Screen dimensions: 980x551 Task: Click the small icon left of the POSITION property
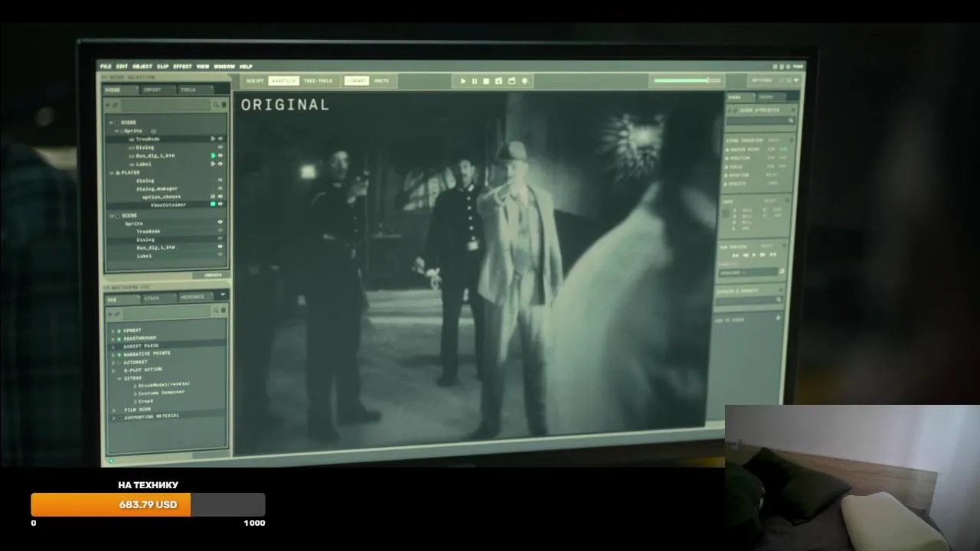727,158
